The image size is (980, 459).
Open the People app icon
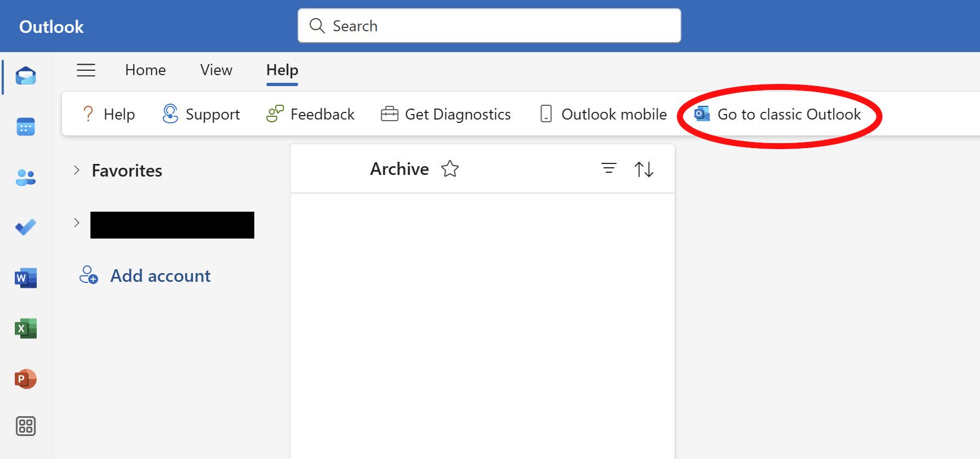click(x=26, y=177)
